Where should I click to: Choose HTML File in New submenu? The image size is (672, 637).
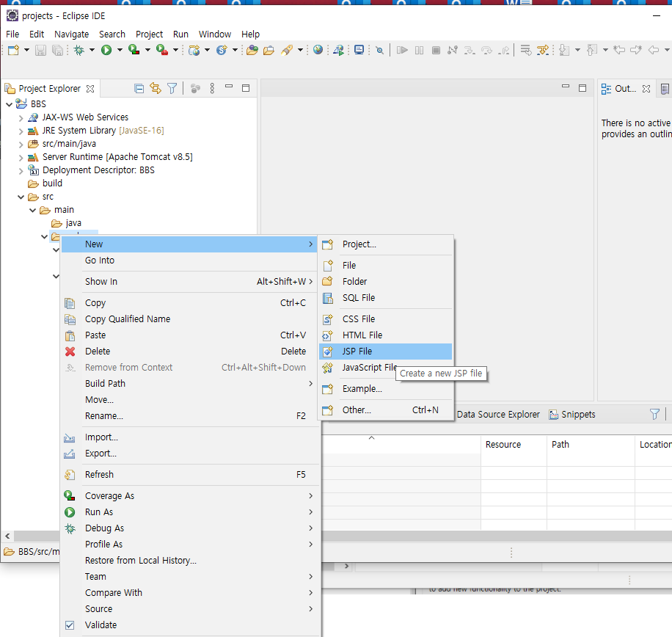[386, 335]
